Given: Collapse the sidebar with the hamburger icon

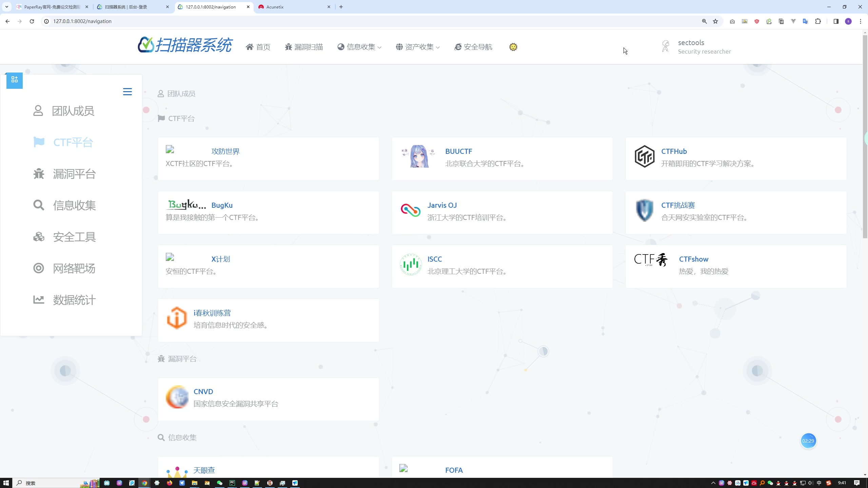Looking at the screenshot, I should coord(127,92).
